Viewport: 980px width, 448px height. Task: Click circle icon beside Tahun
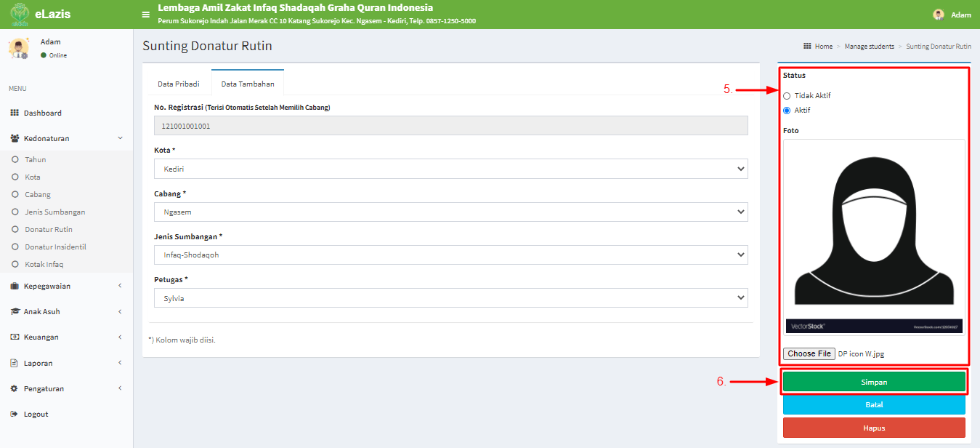[15, 159]
